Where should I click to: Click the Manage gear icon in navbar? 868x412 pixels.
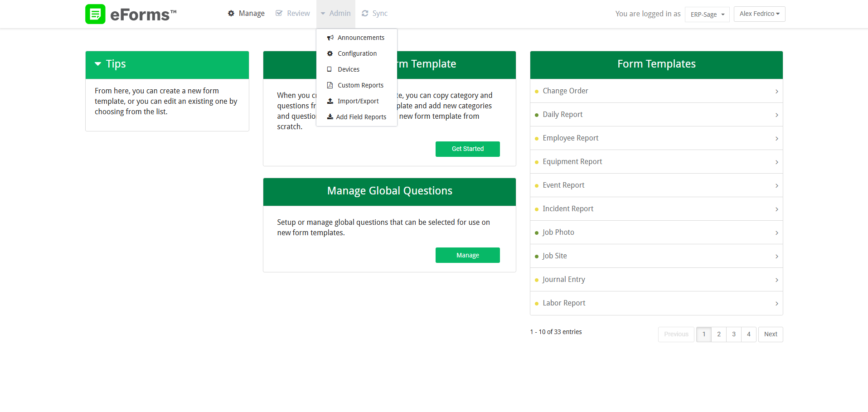[231, 14]
